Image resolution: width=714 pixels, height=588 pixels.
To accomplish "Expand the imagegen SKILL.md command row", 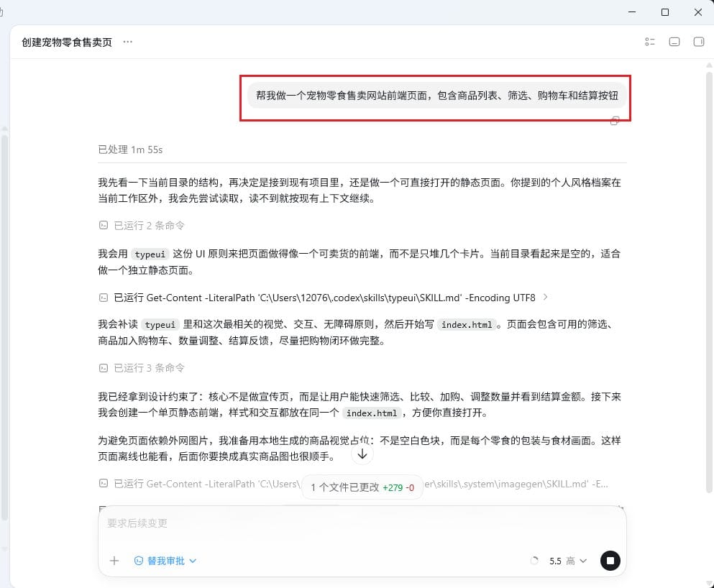I will (x=353, y=484).
